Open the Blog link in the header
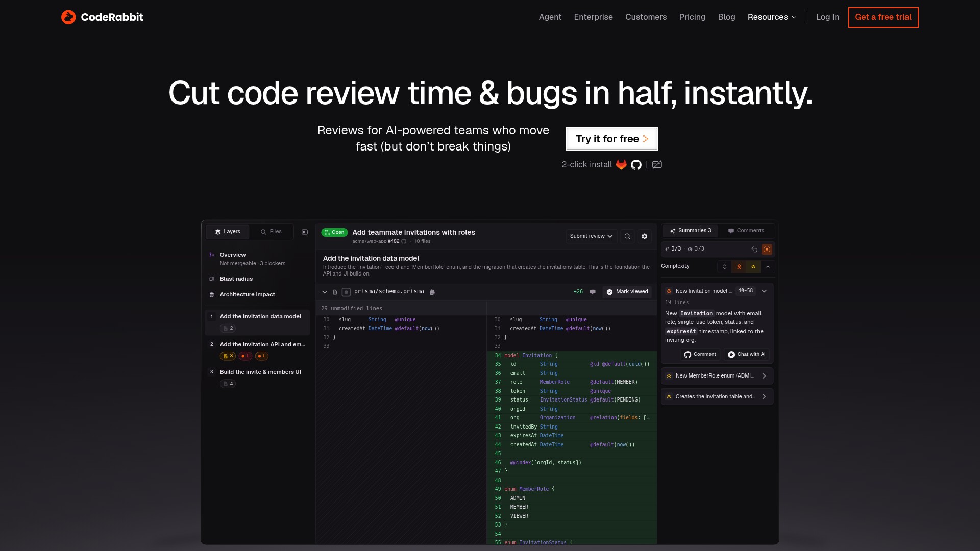The width and height of the screenshot is (980, 551). point(726,17)
